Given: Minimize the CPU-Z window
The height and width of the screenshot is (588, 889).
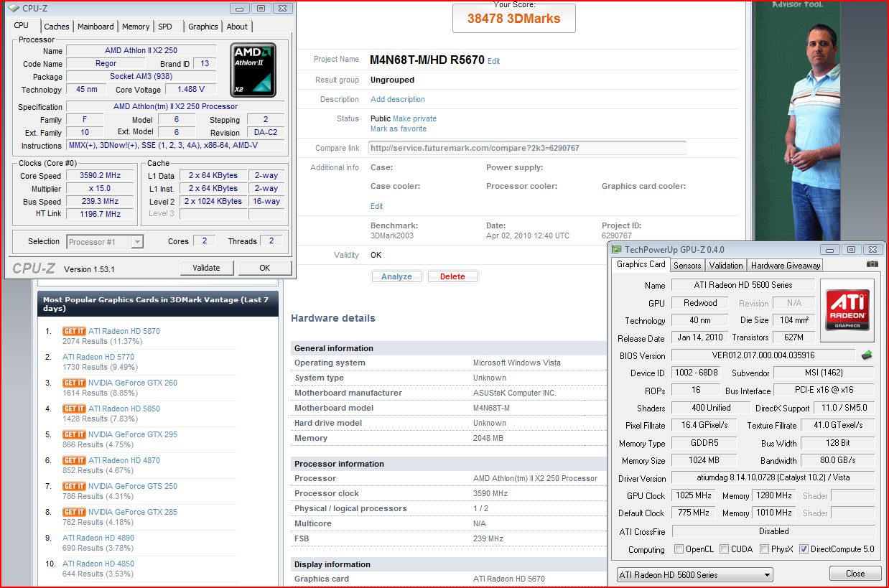Looking at the screenshot, I should point(240,9).
